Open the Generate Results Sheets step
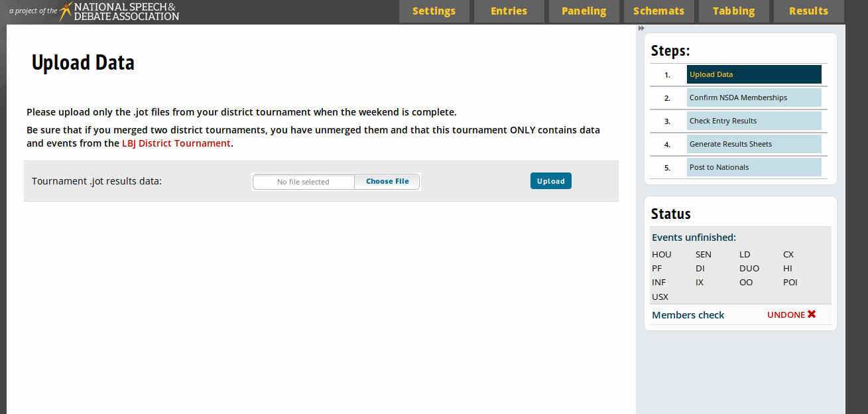The height and width of the screenshot is (414, 868). coord(753,144)
